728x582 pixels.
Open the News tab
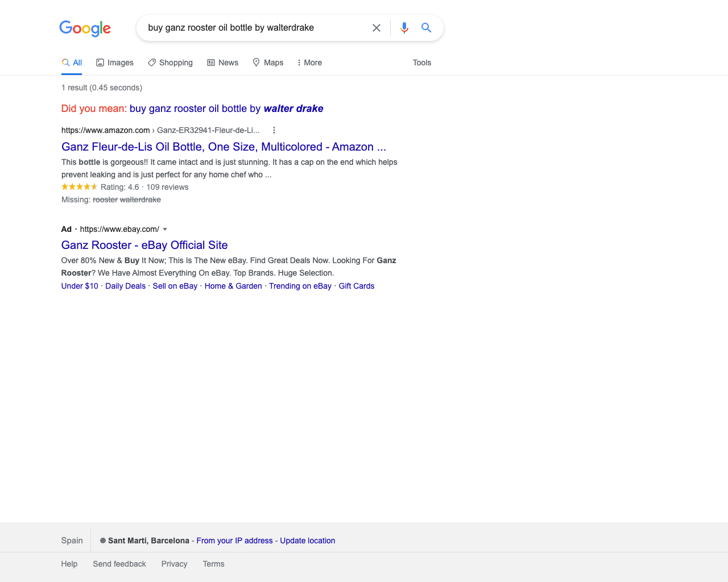pos(222,63)
